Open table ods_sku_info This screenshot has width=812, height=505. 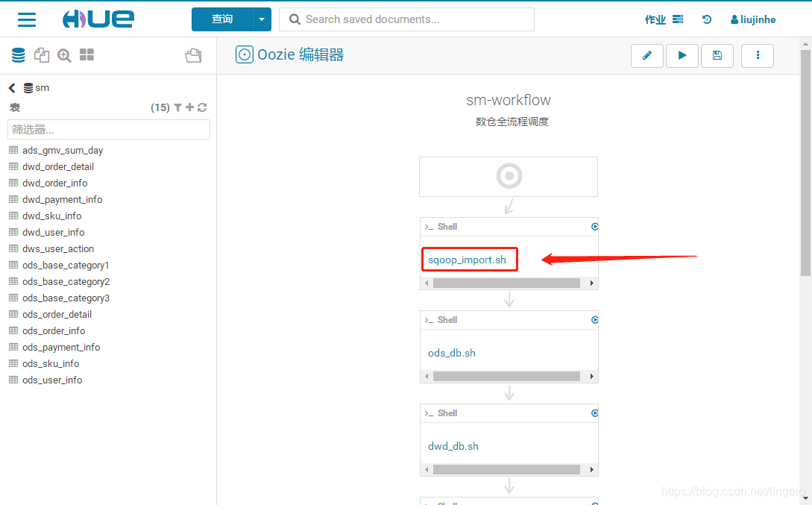[51, 363]
